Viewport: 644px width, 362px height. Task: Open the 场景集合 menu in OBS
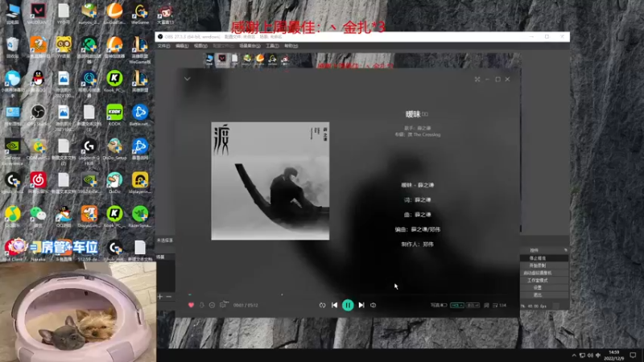pos(250,46)
